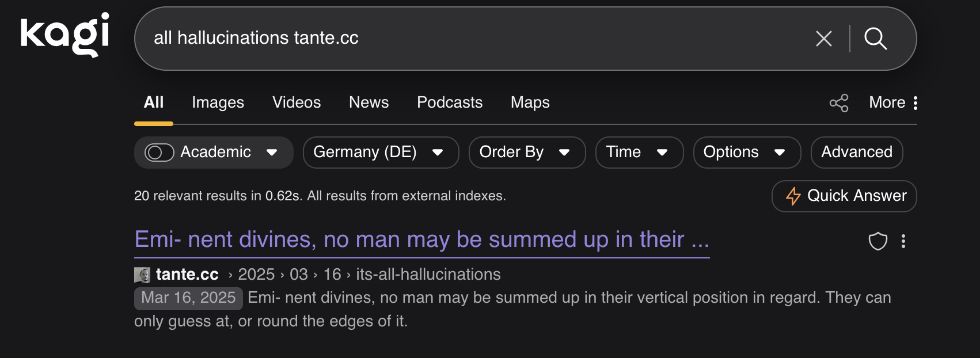
Task: Click the share results icon
Action: click(839, 103)
